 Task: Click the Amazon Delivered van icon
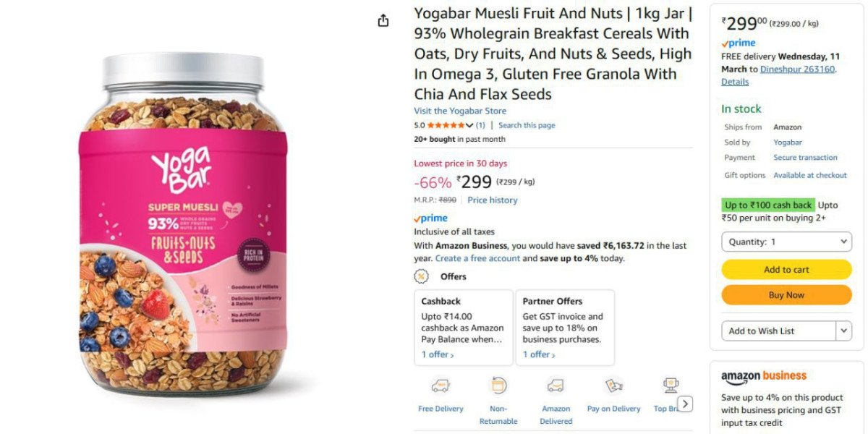tap(556, 386)
